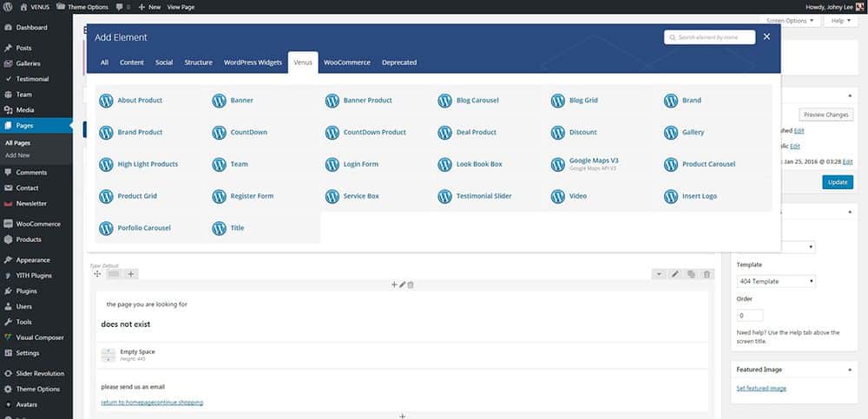Collapse the Featured Image box
868x419 pixels.
click(850, 370)
